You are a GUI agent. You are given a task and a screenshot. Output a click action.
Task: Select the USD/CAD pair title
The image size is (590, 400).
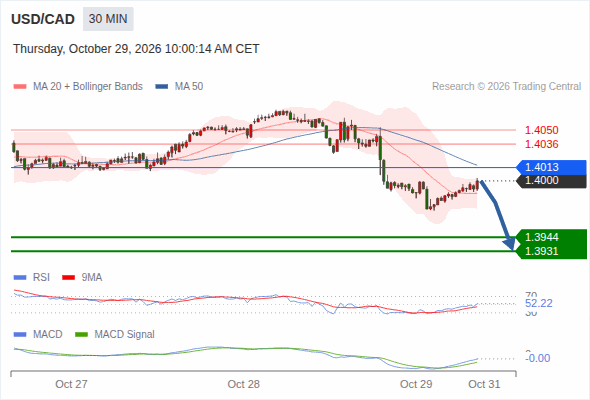[43, 19]
